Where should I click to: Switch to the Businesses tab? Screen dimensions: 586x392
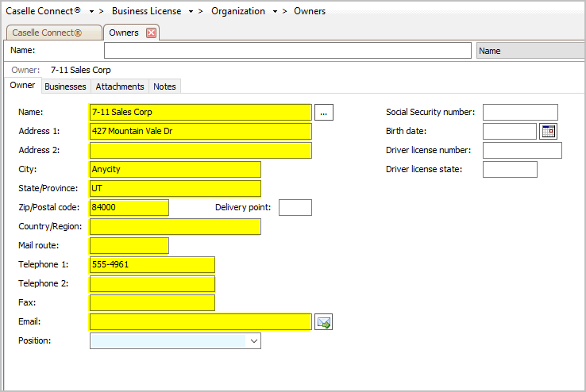coord(65,86)
